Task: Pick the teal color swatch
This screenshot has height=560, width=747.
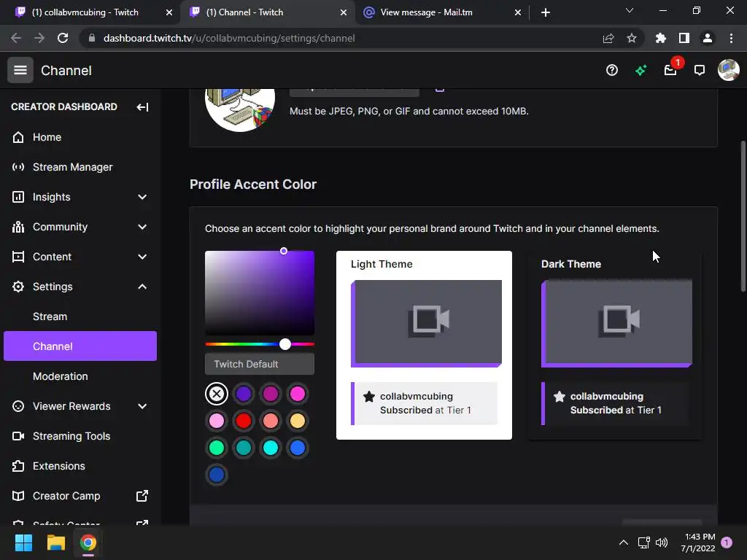Action: pyautogui.click(x=244, y=448)
